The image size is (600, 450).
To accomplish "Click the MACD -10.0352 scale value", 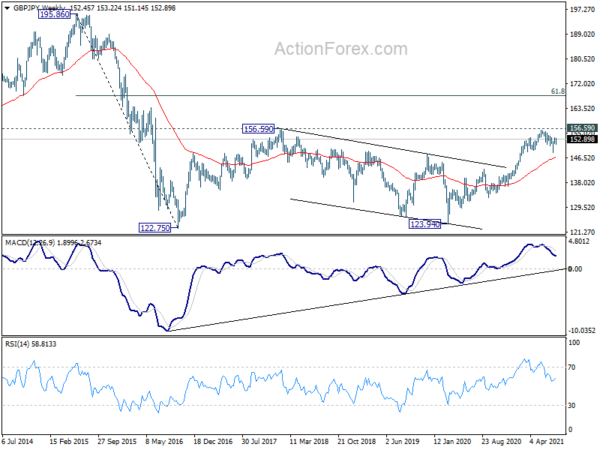I will point(582,331).
